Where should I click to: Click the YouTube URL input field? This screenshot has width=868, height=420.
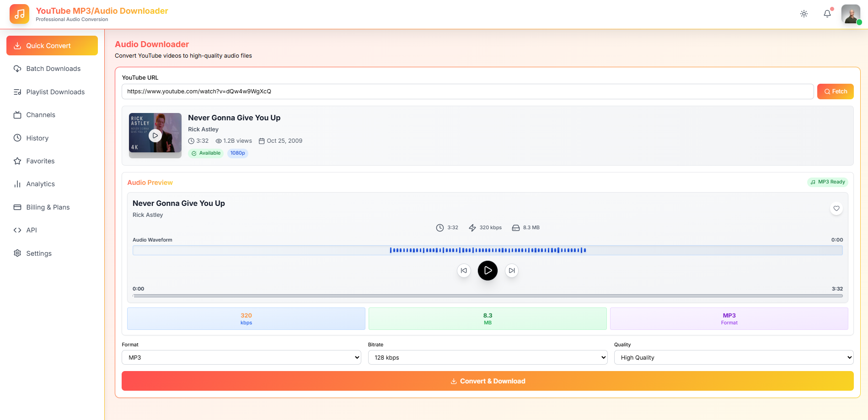(x=467, y=92)
